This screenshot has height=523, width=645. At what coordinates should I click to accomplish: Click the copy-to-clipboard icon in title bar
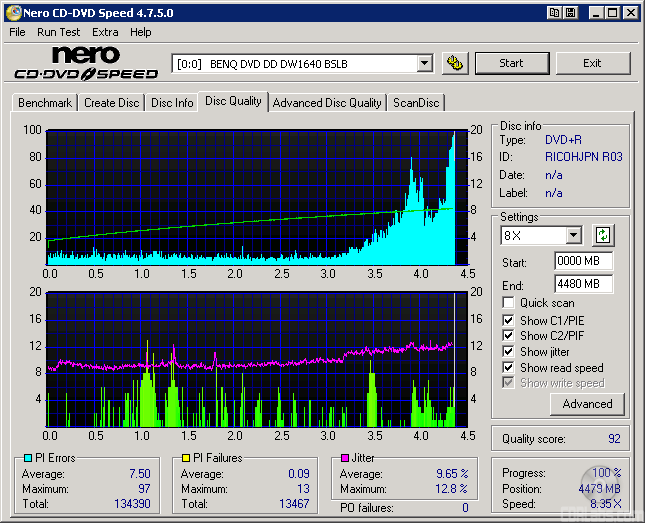tap(554, 13)
